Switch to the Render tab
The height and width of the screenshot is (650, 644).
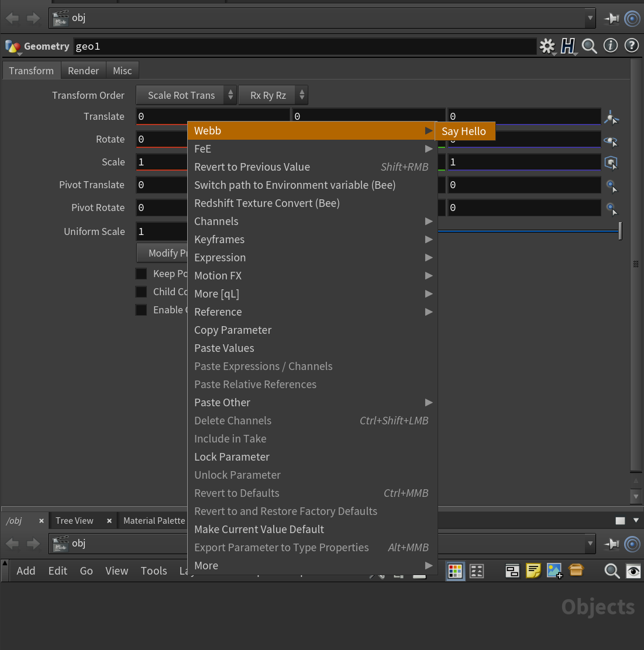84,71
